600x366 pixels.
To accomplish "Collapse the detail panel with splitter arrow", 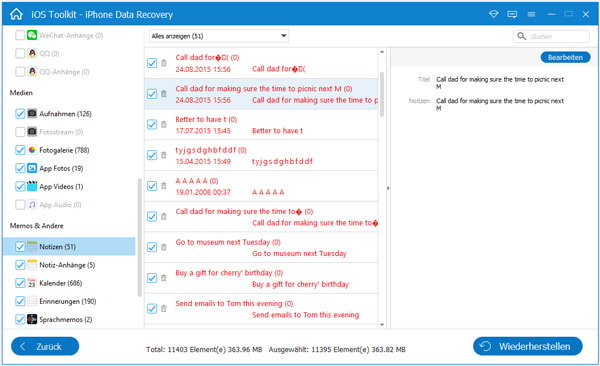I will coord(388,188).
